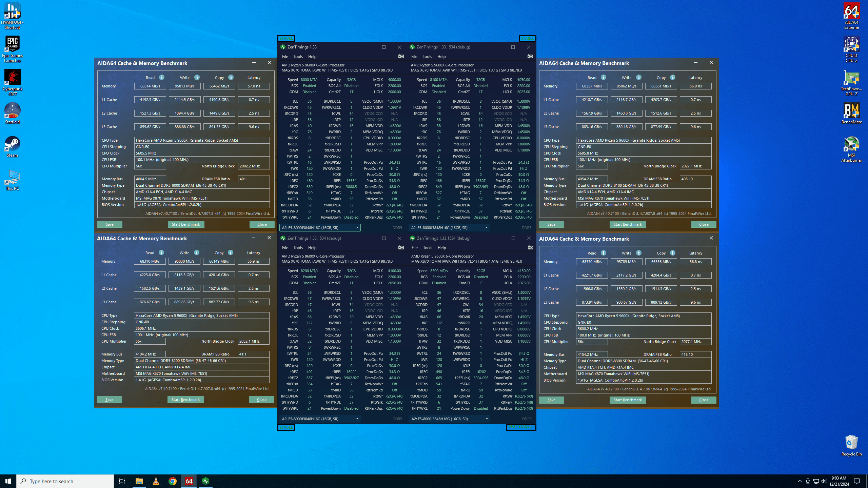This screenshot has width=868, height=488.
Task: Expand module dropdown in top-right ZenTimings window
Action: point(486,228)
